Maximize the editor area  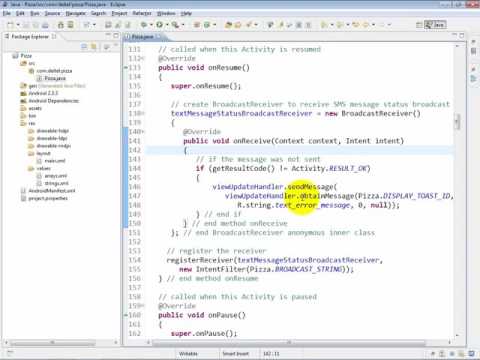(x=462, y=35)
